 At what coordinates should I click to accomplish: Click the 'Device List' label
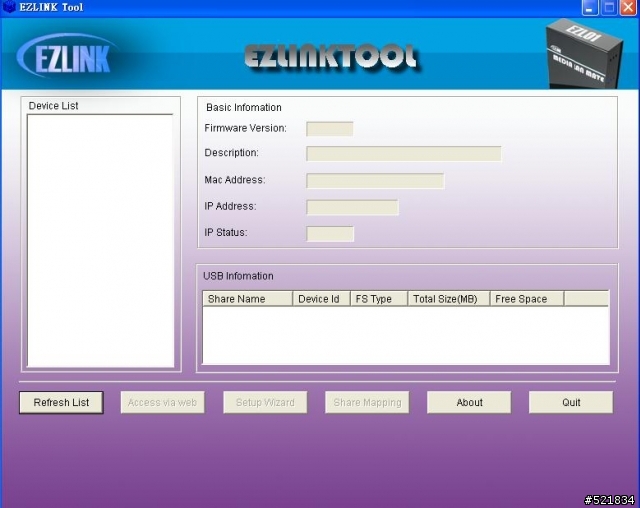pos(53,106)
